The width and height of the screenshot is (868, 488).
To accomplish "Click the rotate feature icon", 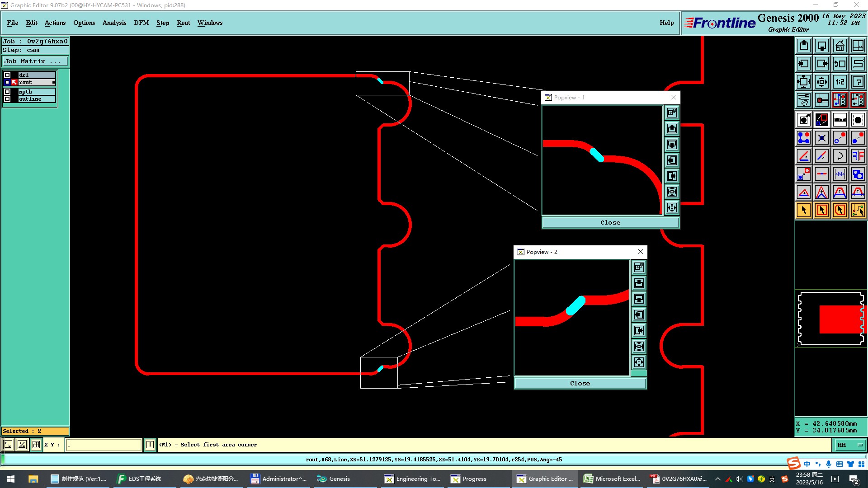I will tap(840, 156).
